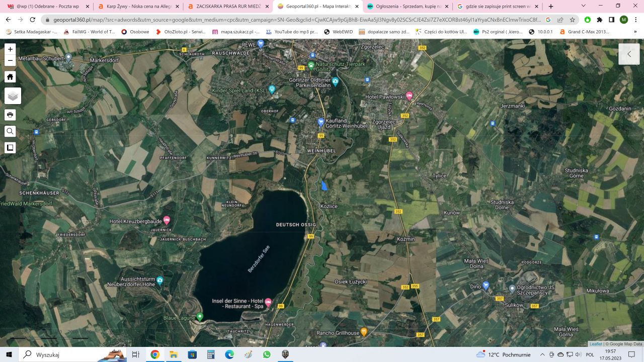Click the Rancho Grillhouse restaurant marker
This screenshot has height=362, width=644.
[364, 332]
